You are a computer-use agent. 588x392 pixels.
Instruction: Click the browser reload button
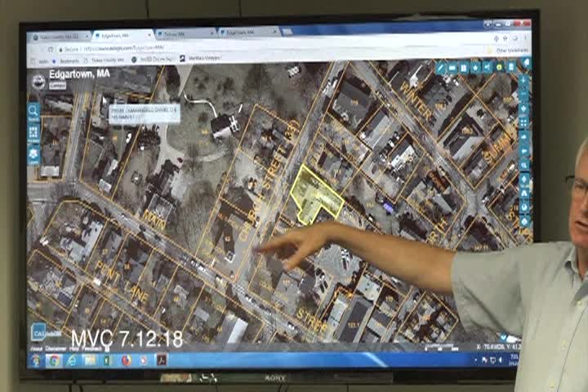click(x=50, y=50)
